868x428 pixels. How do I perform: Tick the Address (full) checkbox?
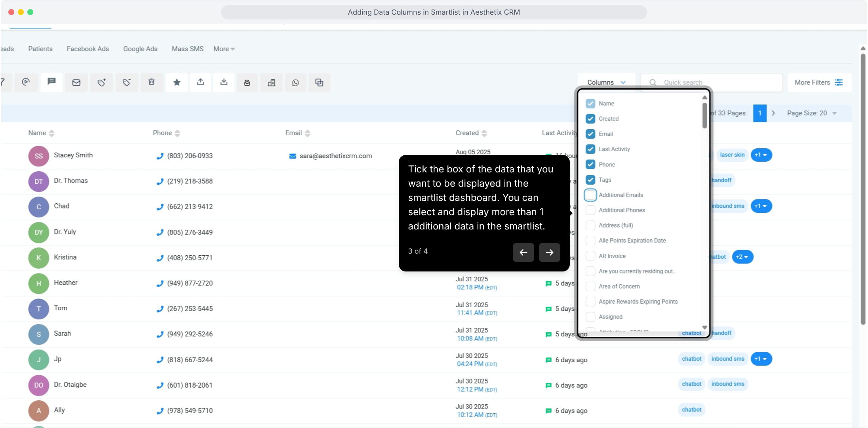(x=590, y=225)
